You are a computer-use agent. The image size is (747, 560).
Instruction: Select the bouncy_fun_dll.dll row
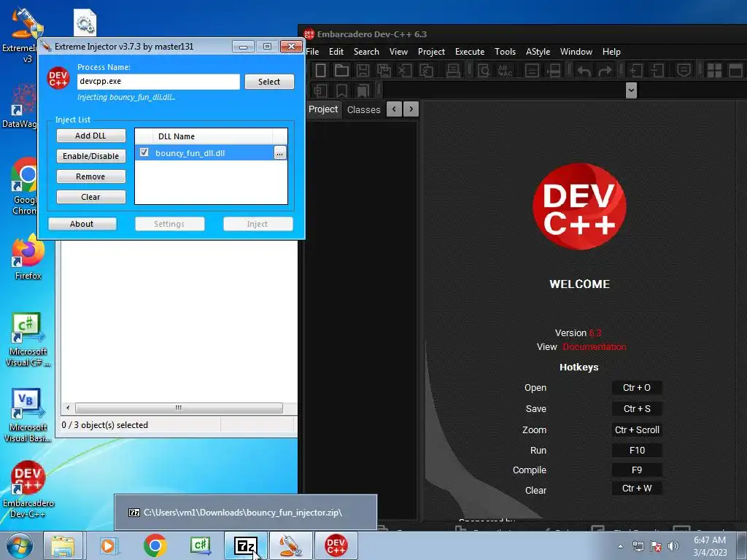point(211,153)
